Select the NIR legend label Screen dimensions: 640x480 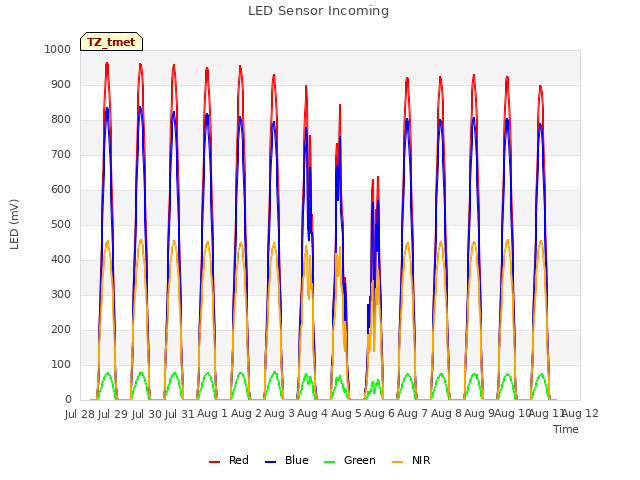click(421, 460)
